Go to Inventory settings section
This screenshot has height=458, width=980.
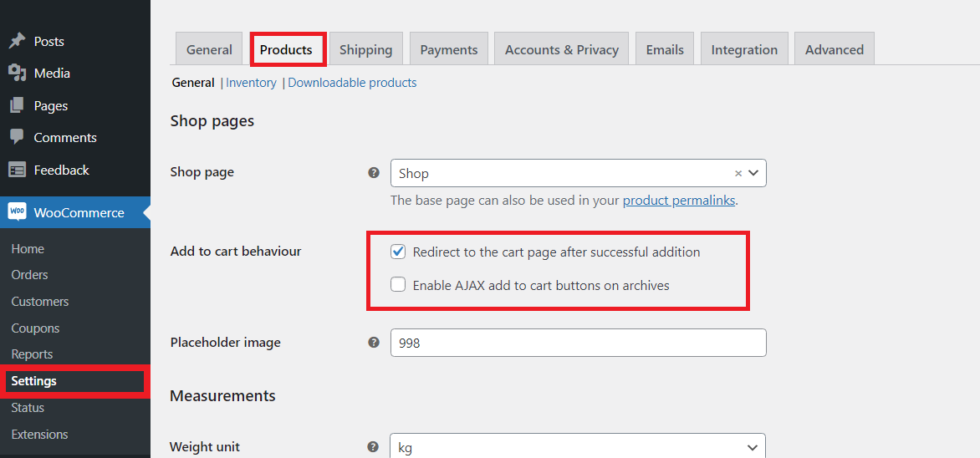click(251, 83)
